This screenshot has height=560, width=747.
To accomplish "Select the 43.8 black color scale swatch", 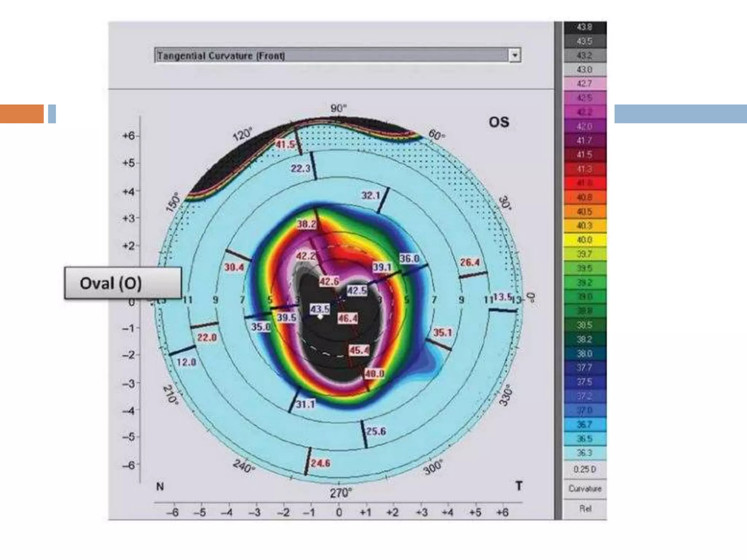I will tap(585, 27).
